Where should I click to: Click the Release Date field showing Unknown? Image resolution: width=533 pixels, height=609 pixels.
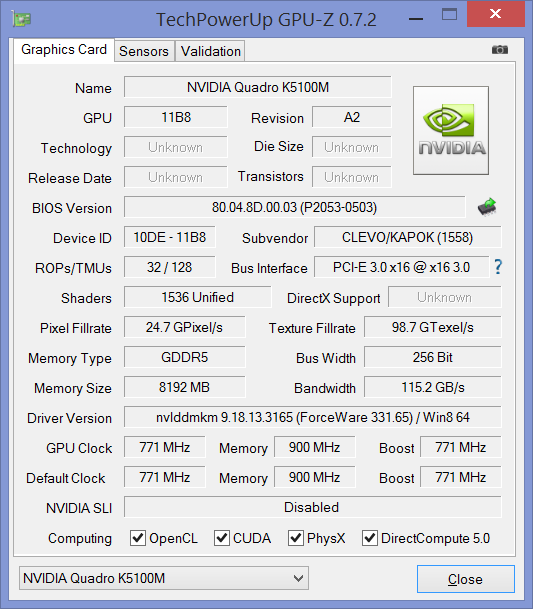176,177
